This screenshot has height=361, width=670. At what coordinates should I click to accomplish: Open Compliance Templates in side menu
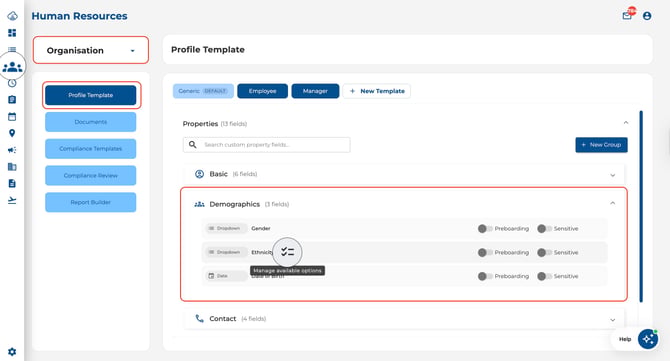coord(91,149)
